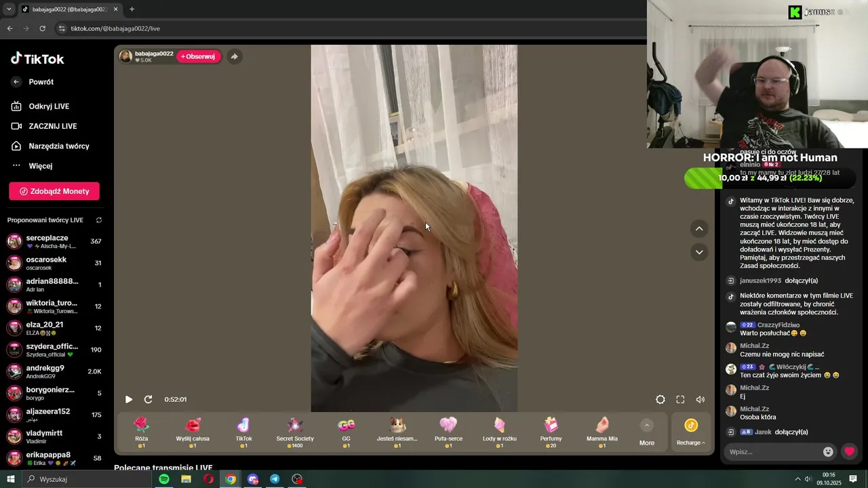The width and height of the screenshot is (868, 488).
Task: Share the babajaga0022 live stream
Action: (x=234, y=56)
